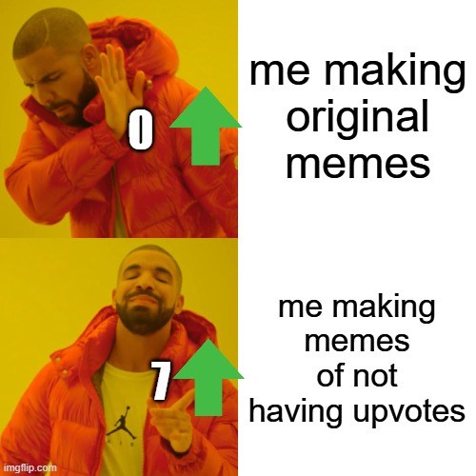Click the smiling approving face in bottom panel
Image resolution: width=476 pixels, height=476 pixels.
(x=147, y=295)
